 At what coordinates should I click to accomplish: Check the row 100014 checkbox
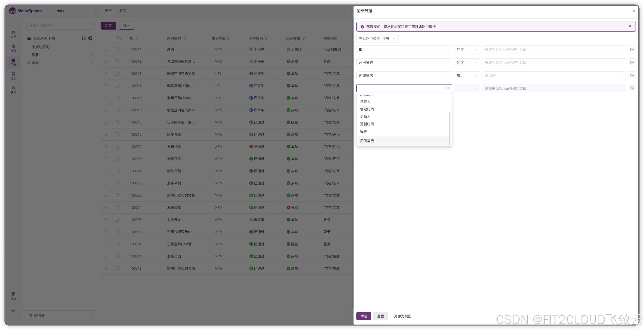[116, 49]
